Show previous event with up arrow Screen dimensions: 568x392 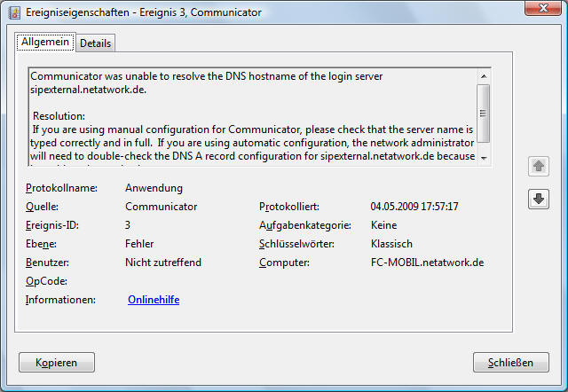(539, 167)
